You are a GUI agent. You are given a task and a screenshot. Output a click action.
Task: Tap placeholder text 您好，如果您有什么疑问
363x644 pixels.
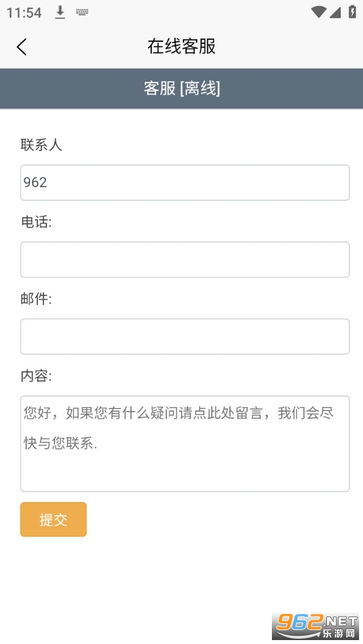[x=101, y=413]
